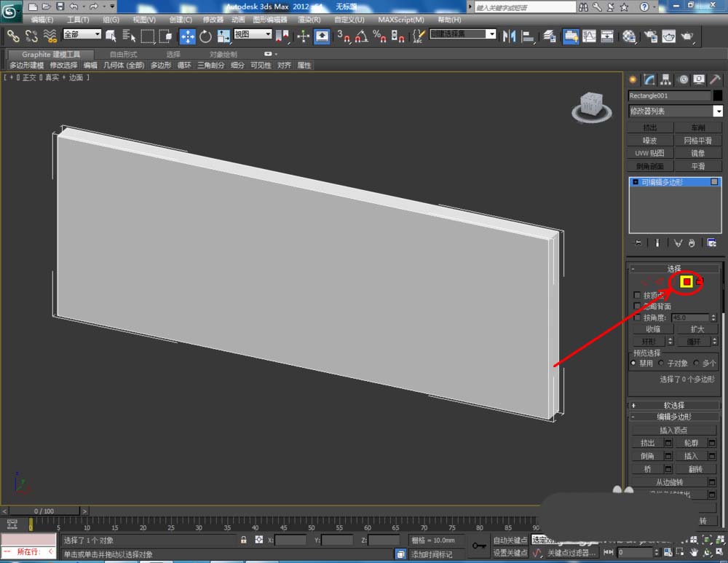Activate the Select Object tool
This screenshot has width=728, height=563.
click(x=111, y=36)
